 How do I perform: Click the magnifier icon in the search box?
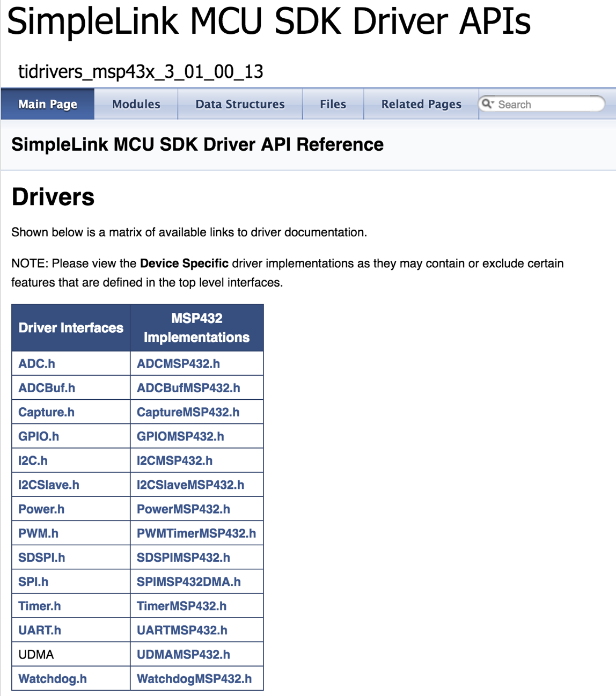click(x=488, y=104)
